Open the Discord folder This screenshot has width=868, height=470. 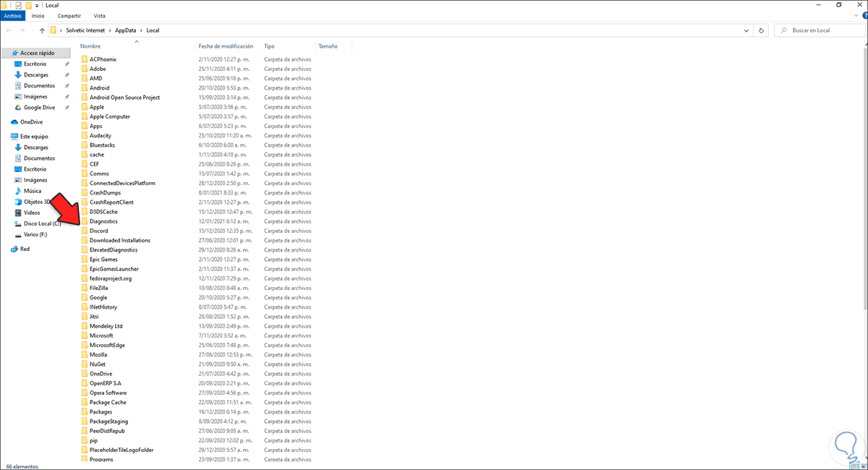[99, 230]
